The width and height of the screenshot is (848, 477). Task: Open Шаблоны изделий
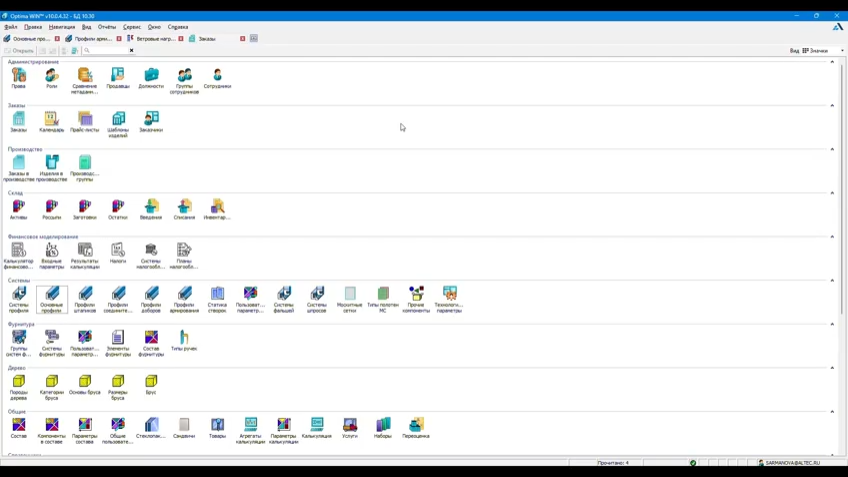(118, 124)
